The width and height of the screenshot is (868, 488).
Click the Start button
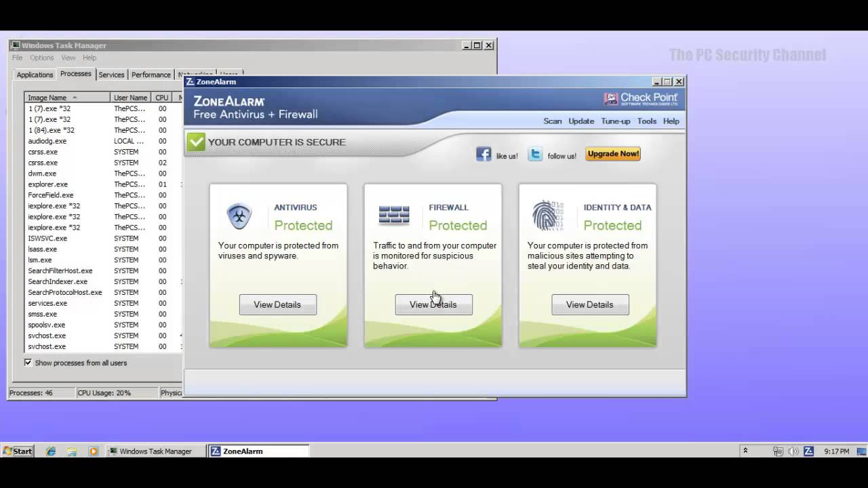pos(18,451)
